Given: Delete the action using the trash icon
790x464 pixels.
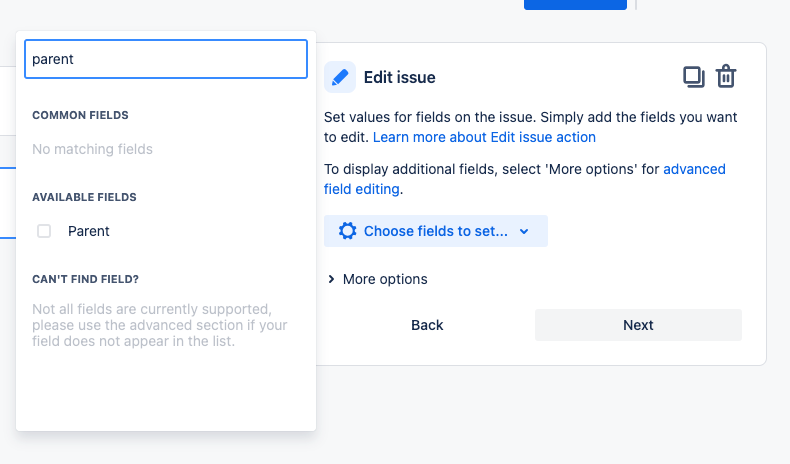Looking at the screenshot, I should (x=727, y=77).
